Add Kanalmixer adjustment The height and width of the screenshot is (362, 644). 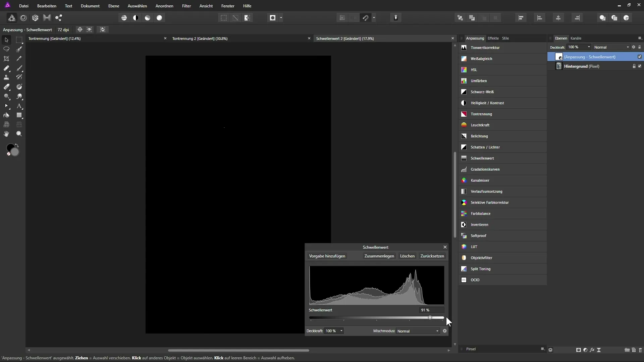coord(502,180)
